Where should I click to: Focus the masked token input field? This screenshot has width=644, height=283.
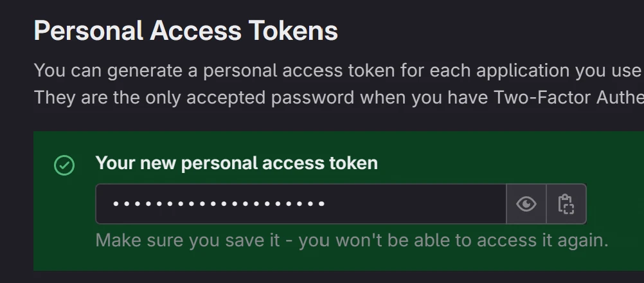tap(301, 205)
